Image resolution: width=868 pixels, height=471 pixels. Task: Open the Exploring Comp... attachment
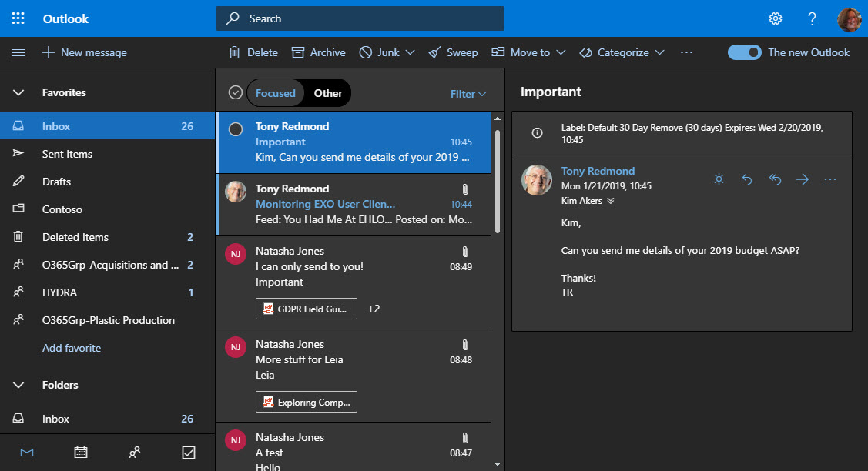point(306,402)
